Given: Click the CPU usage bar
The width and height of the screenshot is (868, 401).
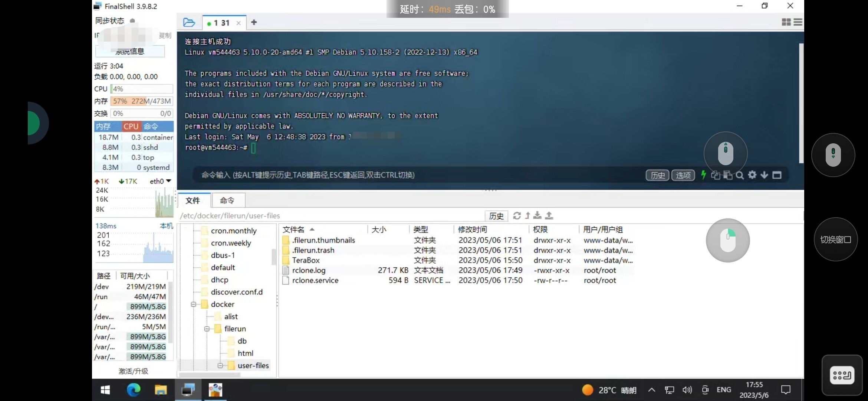Looking at the screenshot, I should (141, 89).
